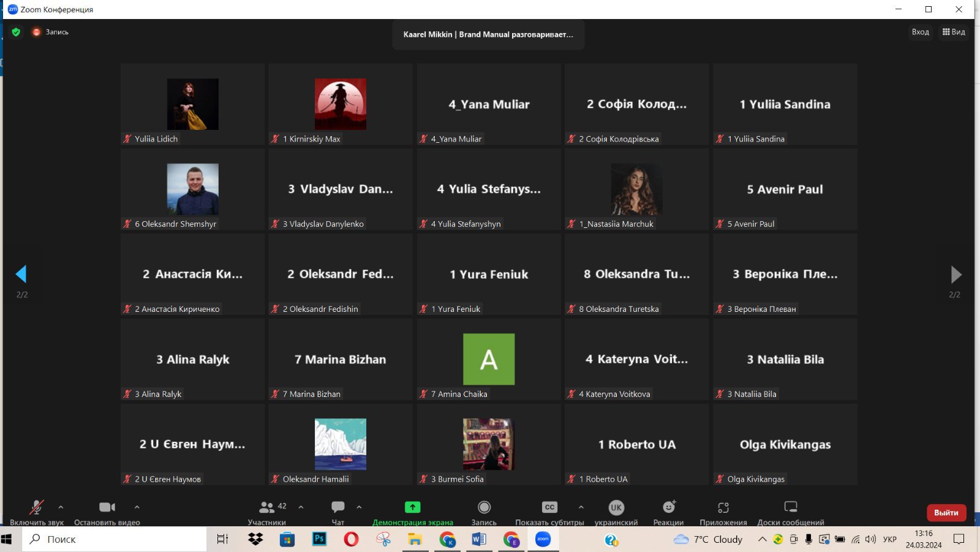Start Демонстрация экрана screen share
Screen dimensions: 980x552
coord(413,512)
